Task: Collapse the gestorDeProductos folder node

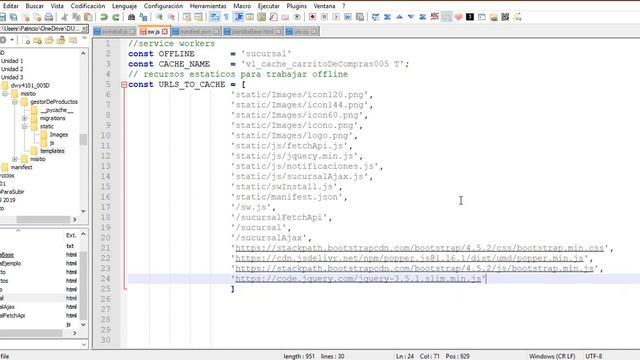Action: [15, 102]
